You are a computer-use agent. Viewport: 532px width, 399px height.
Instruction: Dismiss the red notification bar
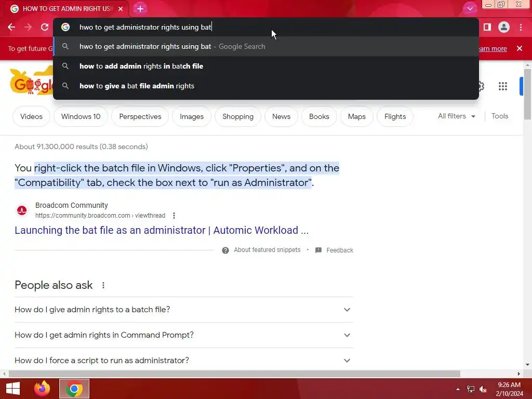point(519,48)
